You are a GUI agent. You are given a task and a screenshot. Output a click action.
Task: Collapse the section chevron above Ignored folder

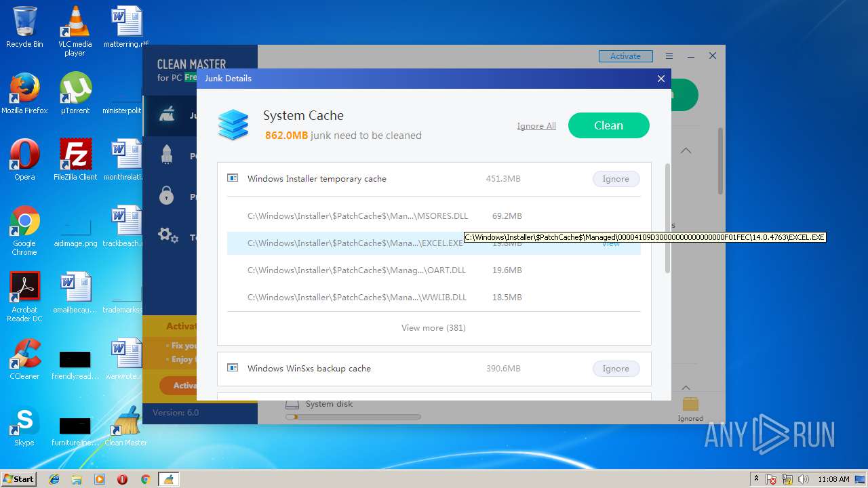[x=686, y=387]
